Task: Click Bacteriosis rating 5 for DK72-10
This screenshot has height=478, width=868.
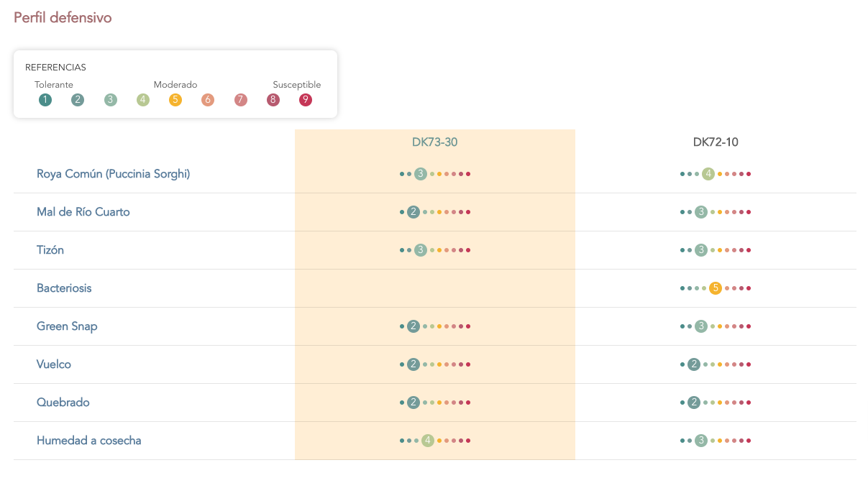Action: click(x=716, y=288)
